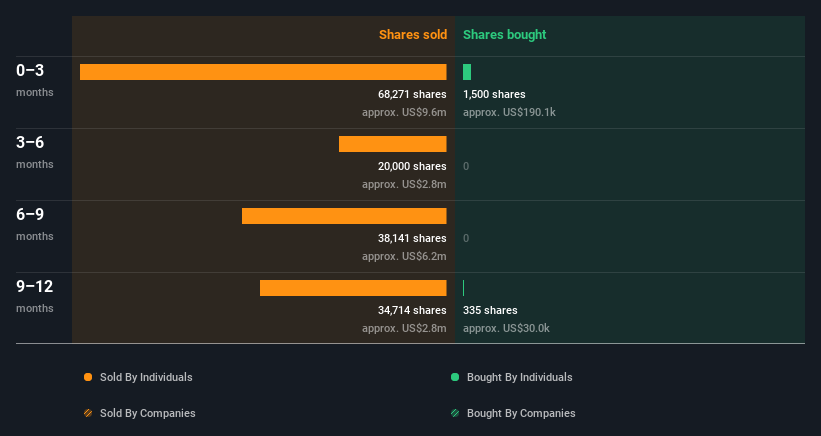Select the 6–9 months orange sold bar
Viewport: 821px width, 436px height.
[344, 216]
